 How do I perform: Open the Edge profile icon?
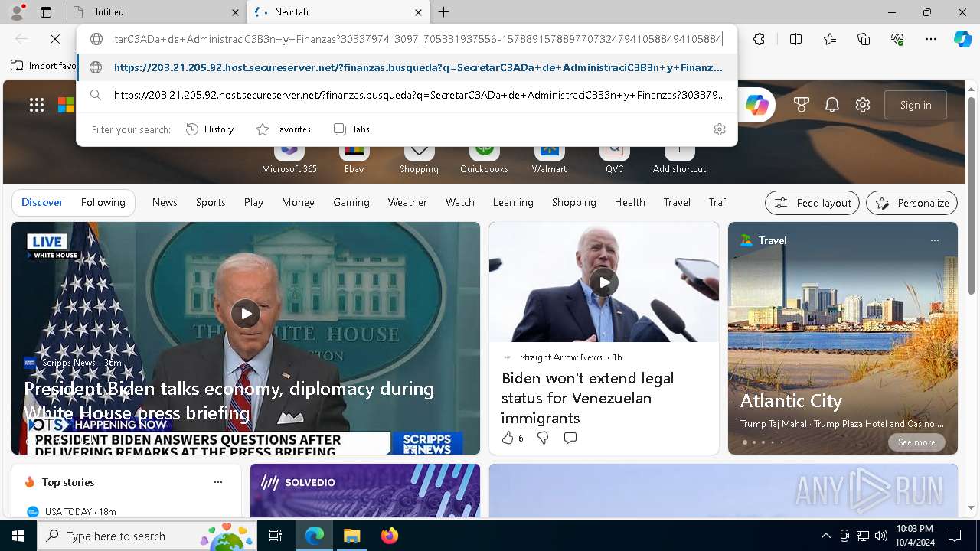[17, 11]
